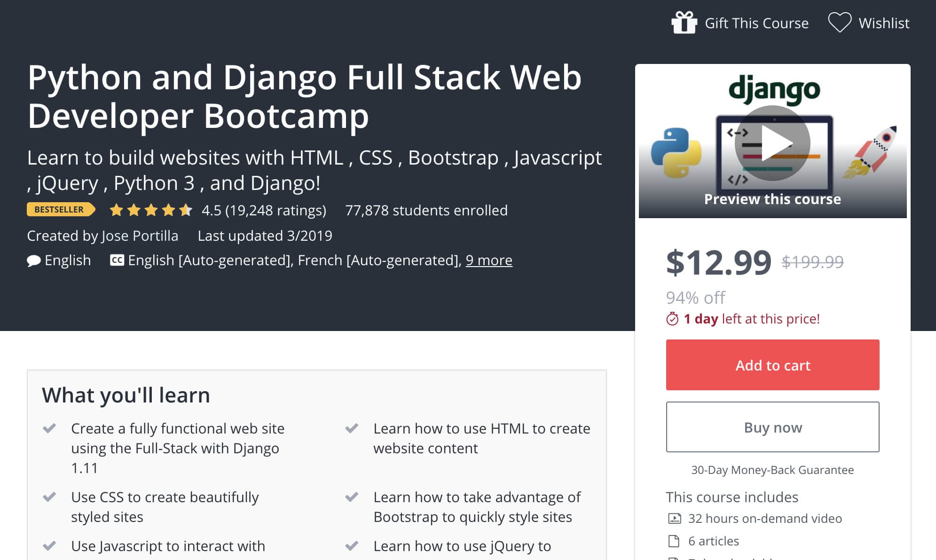Click the five-star rating icons
936x560 pixels.
(x=151, y=210)
